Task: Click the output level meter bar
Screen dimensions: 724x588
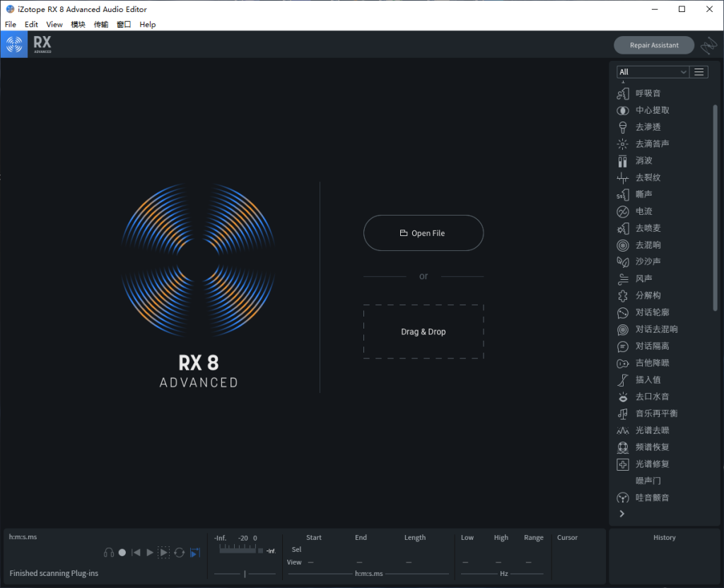Action: (238, 549)
